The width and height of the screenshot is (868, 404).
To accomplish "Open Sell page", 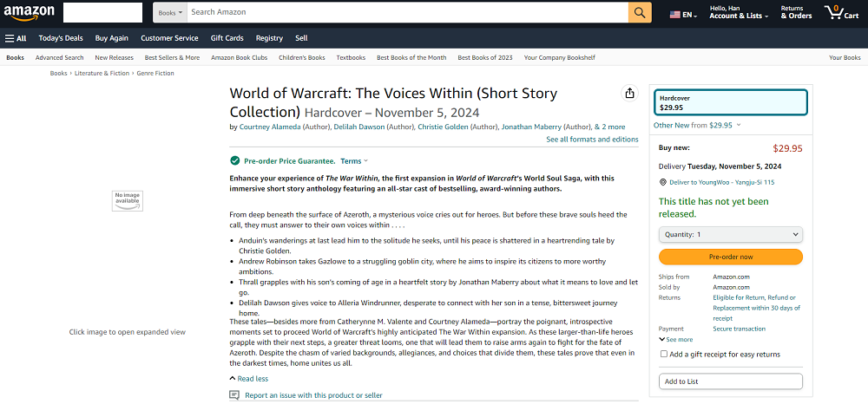I will pos(301,38).
